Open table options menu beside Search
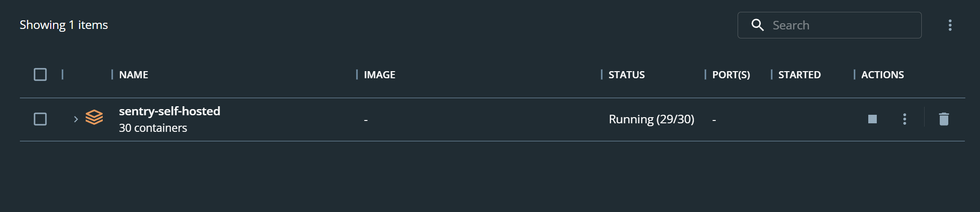This screenshot has width=980, height=212. click(x=950, y=25)
